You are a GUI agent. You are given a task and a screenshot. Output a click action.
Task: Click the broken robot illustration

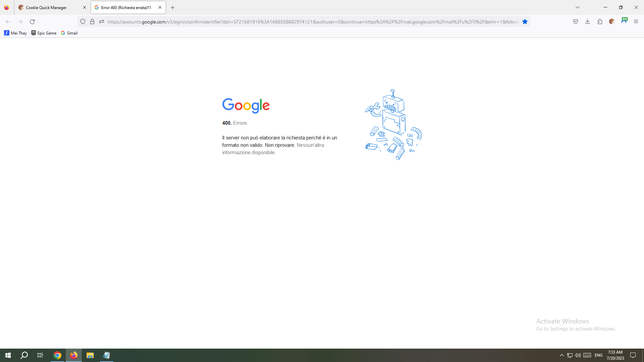pos(393,125)
